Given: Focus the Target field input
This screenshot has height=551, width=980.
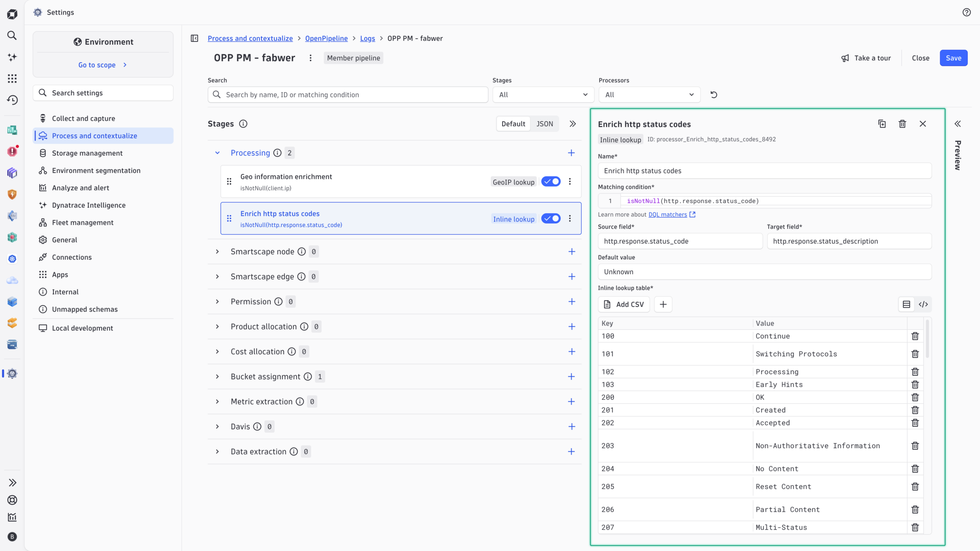Looking at the screenshot, I should click(x=849, y=241).
